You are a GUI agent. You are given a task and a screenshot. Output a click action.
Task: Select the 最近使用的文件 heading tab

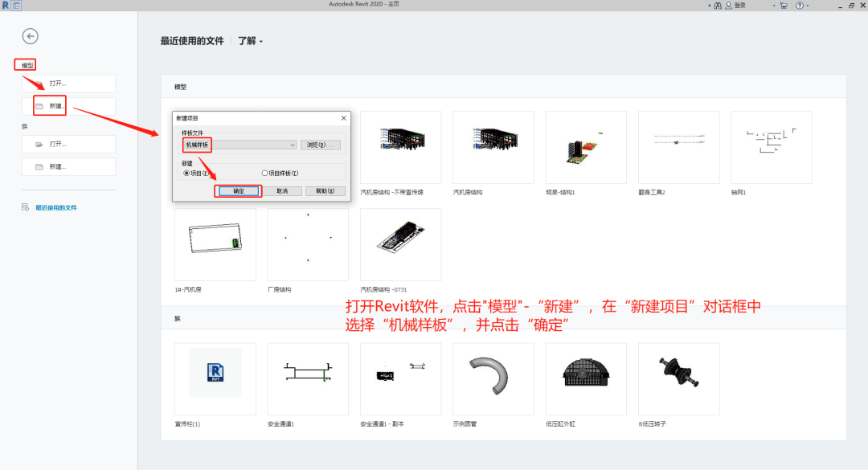[x=192, y=41]
